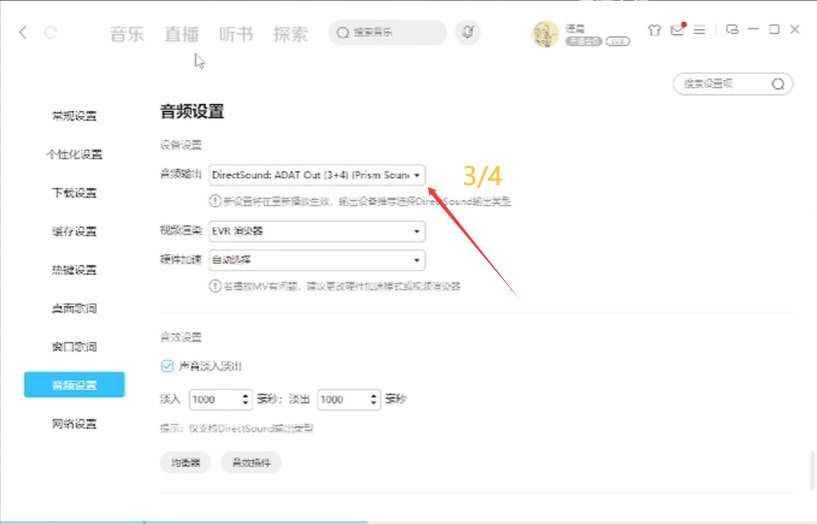Image resolution: width=817 pixels, height=524 pixels.
Task: Click the membership badge under the username
Action: 584,42
